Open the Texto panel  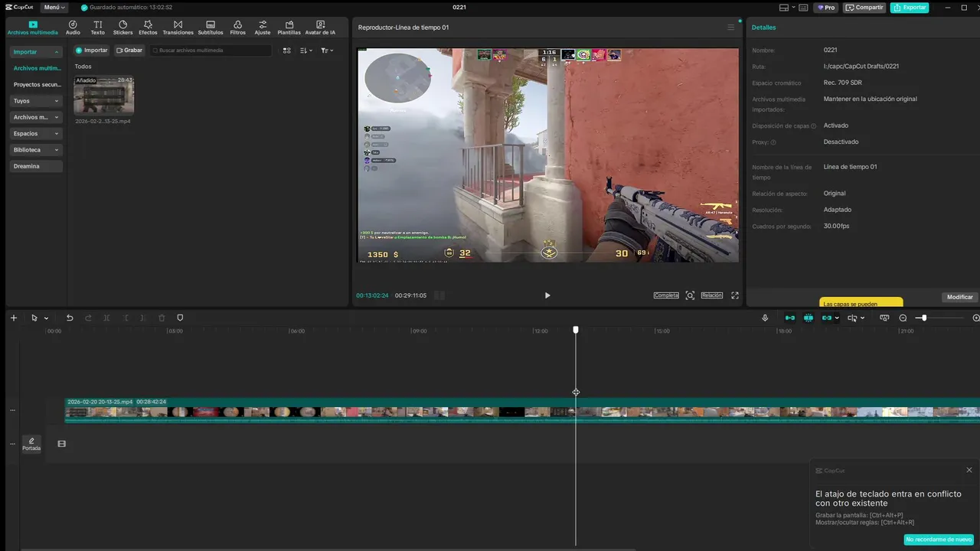click(98, 28)
